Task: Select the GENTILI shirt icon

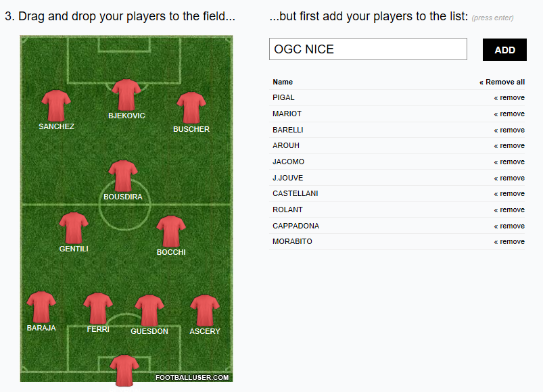Action: [74, 228]
